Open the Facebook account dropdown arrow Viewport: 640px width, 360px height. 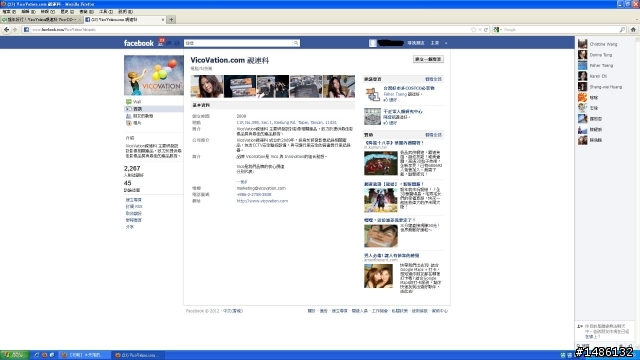pyautogui.click(x=446, y=43)
